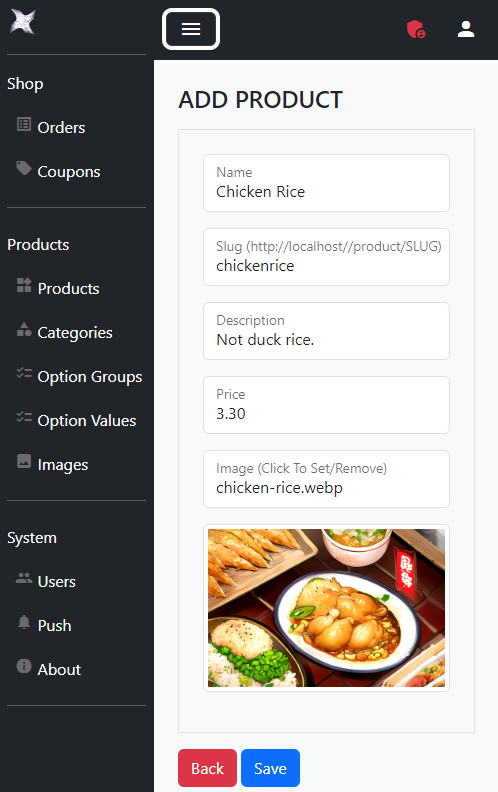The image size is (498, 792).
Task: Click the Categories shapes icon
Action: click(24, 329)
